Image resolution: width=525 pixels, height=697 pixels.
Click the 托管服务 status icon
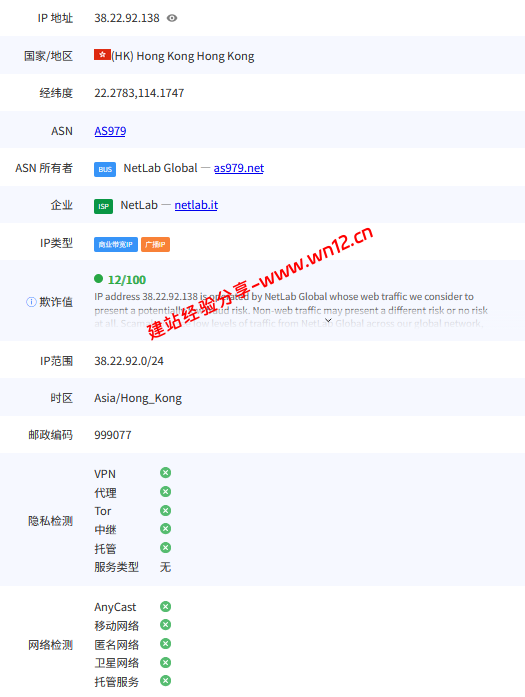click(x=165, y=681)
